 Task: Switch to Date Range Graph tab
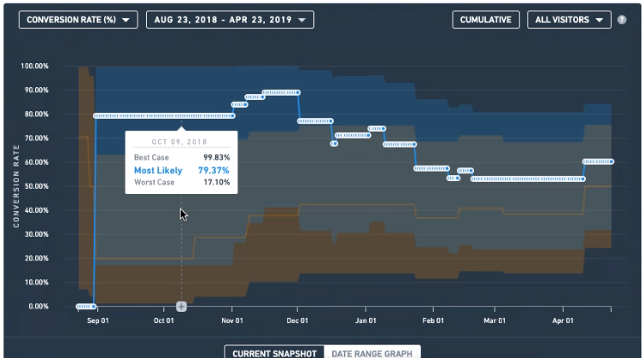pos(372,353)
